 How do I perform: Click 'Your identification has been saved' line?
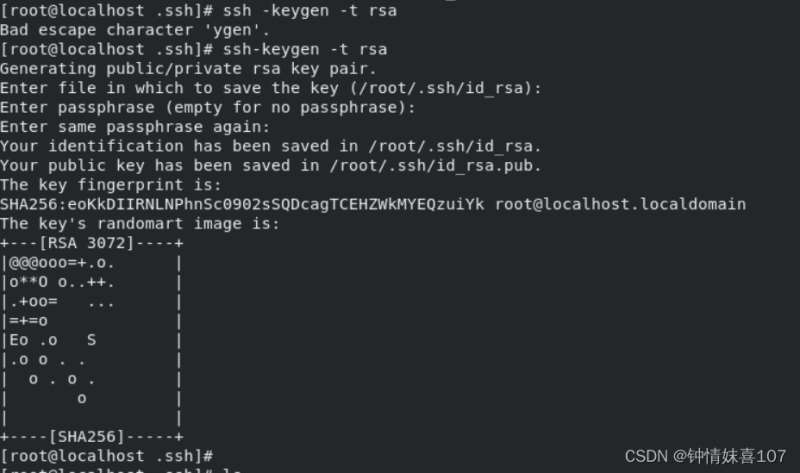(270, 146)
